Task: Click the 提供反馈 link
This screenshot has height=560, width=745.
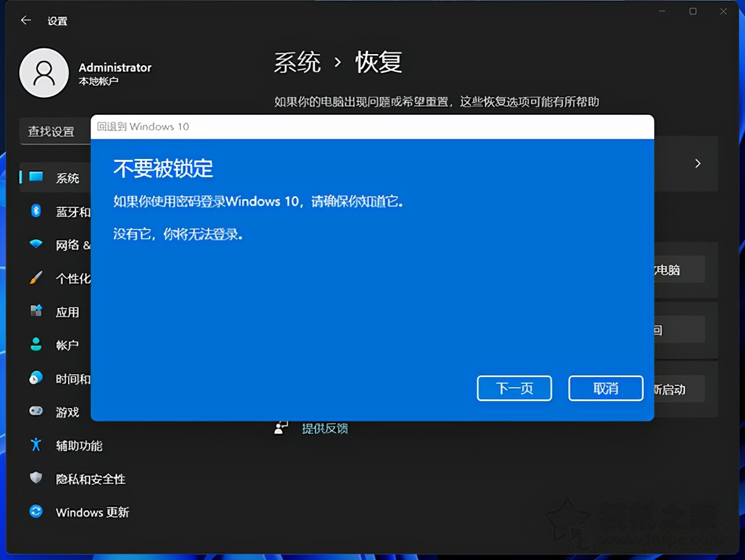Action: (x=325, y=428)
